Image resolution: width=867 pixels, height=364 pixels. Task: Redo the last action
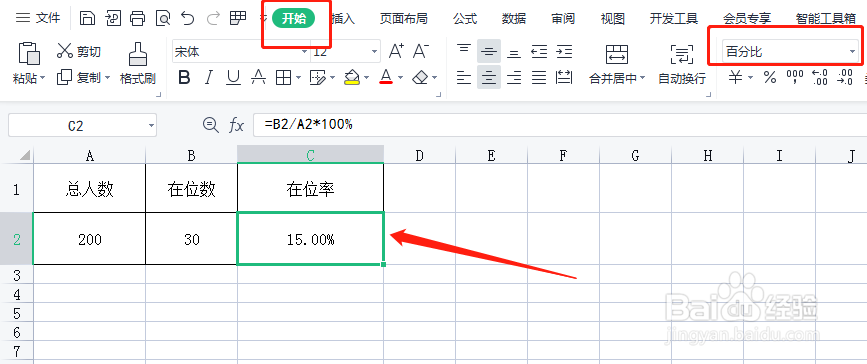(x=212, y=18)
